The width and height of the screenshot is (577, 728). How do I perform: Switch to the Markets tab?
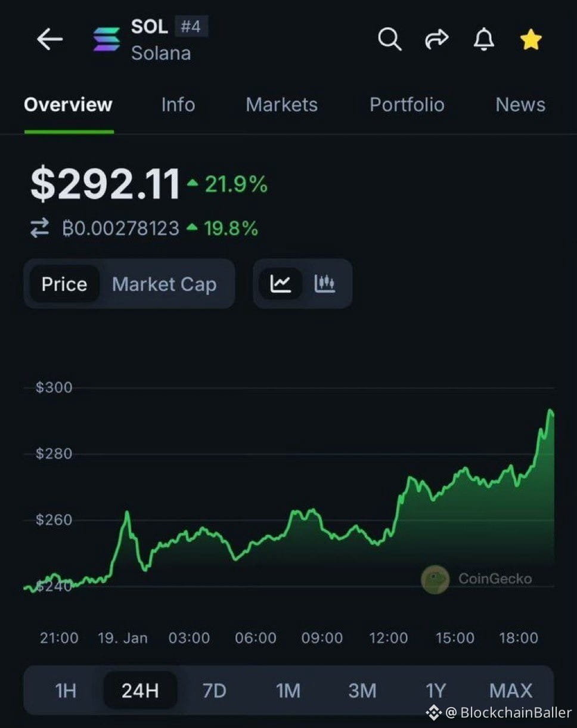click(281, 104)
